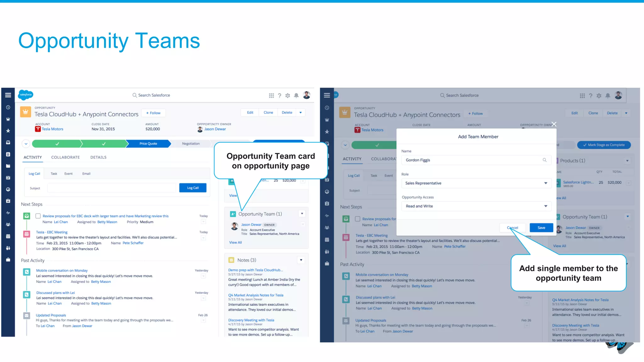644x362 pixels.
Task: Click the Opportunity Team card icon in left screenshot
Action: click(x=233, y=214)
